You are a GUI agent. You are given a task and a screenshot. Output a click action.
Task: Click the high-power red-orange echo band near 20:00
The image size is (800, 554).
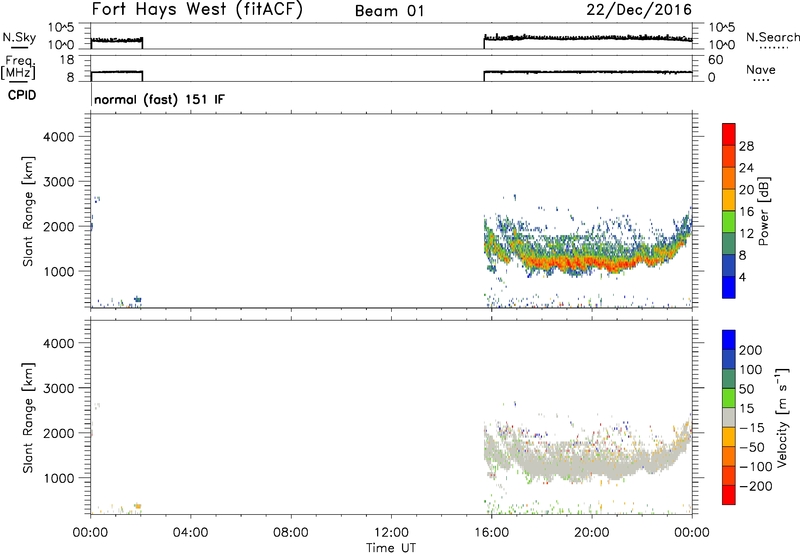(592, 263)
